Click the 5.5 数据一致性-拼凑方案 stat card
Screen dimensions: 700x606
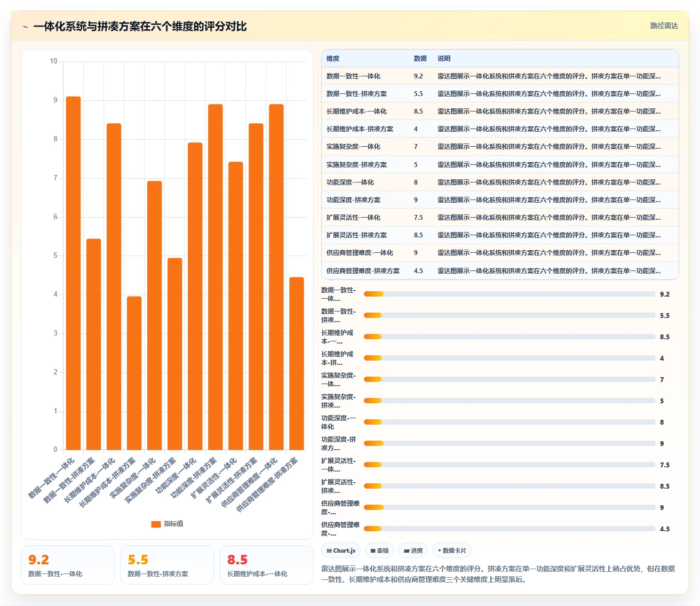point(167,565)
